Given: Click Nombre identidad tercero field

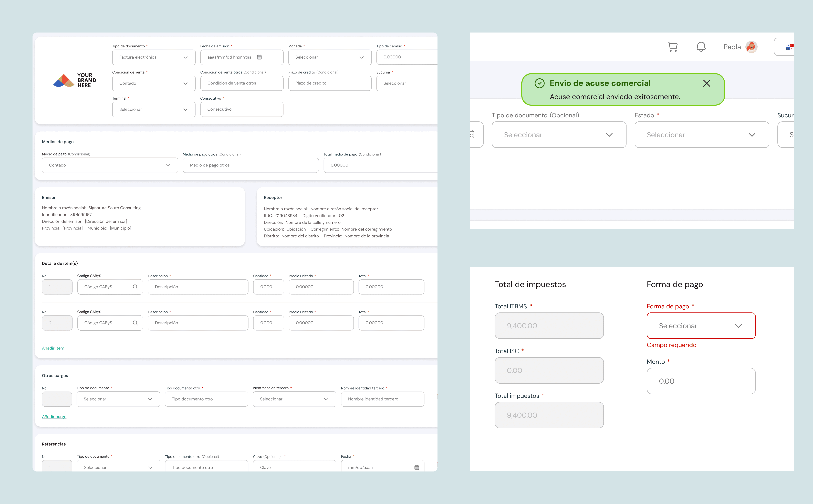Looking at the screenshot, I should click(x=383, y=399).
